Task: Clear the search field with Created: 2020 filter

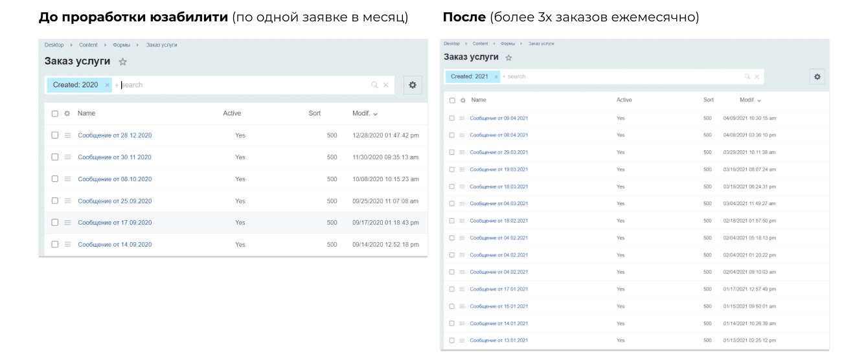Action: 386,85
